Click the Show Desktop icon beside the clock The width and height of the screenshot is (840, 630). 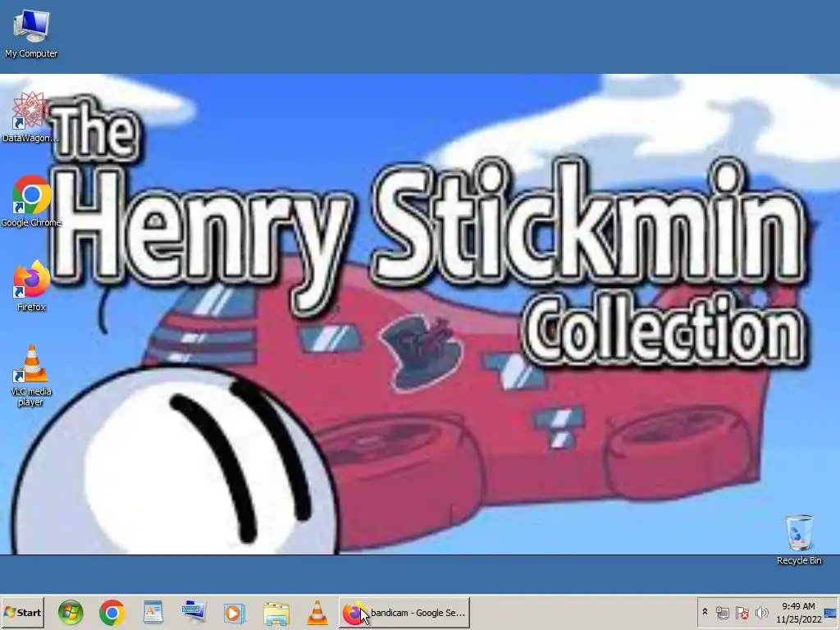[x=831, y=613]
